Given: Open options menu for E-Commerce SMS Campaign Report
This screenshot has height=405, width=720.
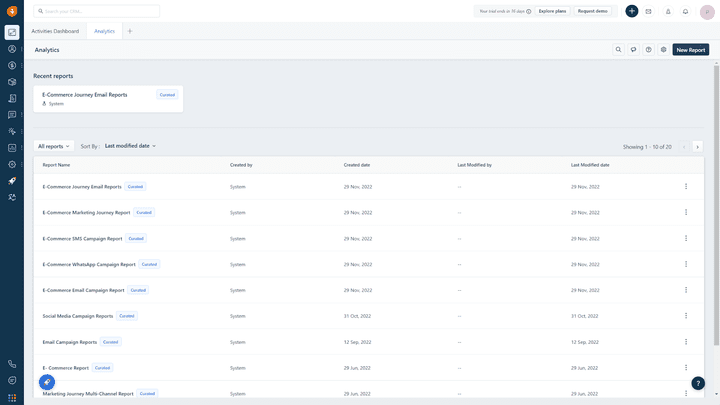Looking at the screenshot, I should tap(686, 239).
